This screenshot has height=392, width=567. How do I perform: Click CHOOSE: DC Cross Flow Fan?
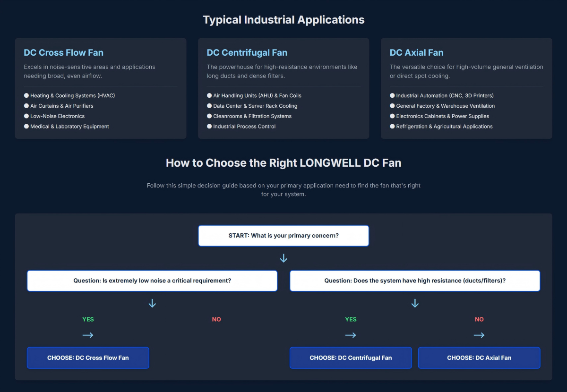tap(88, 358)
